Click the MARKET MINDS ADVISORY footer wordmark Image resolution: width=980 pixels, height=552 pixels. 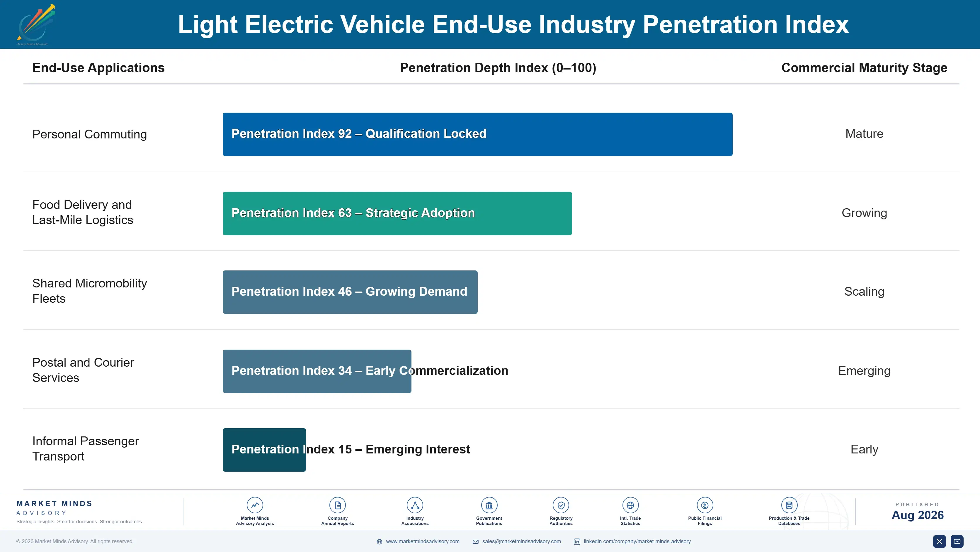(x=54, y=508)
